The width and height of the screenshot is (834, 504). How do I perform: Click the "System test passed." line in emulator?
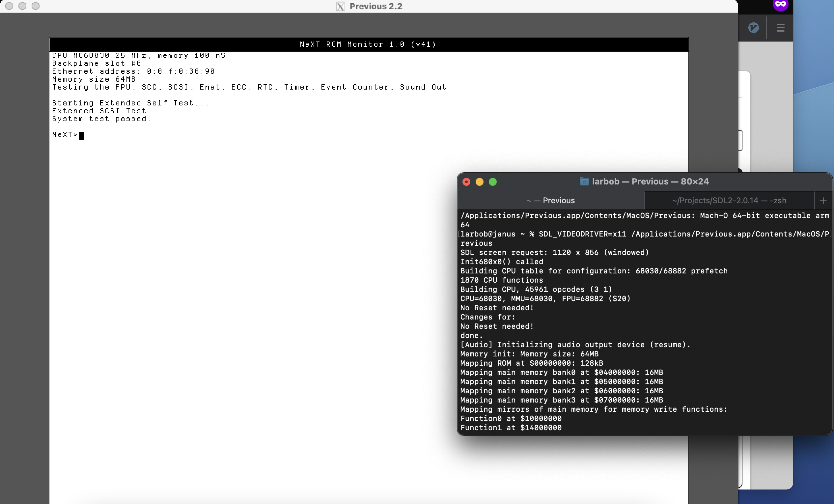pyautogui.click(x=101, y=119)
